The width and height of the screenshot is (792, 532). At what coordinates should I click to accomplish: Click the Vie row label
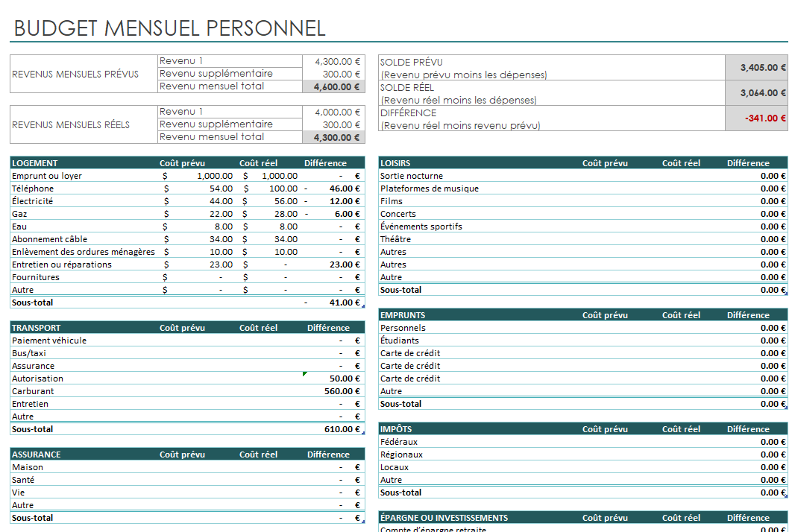[18, 493]
